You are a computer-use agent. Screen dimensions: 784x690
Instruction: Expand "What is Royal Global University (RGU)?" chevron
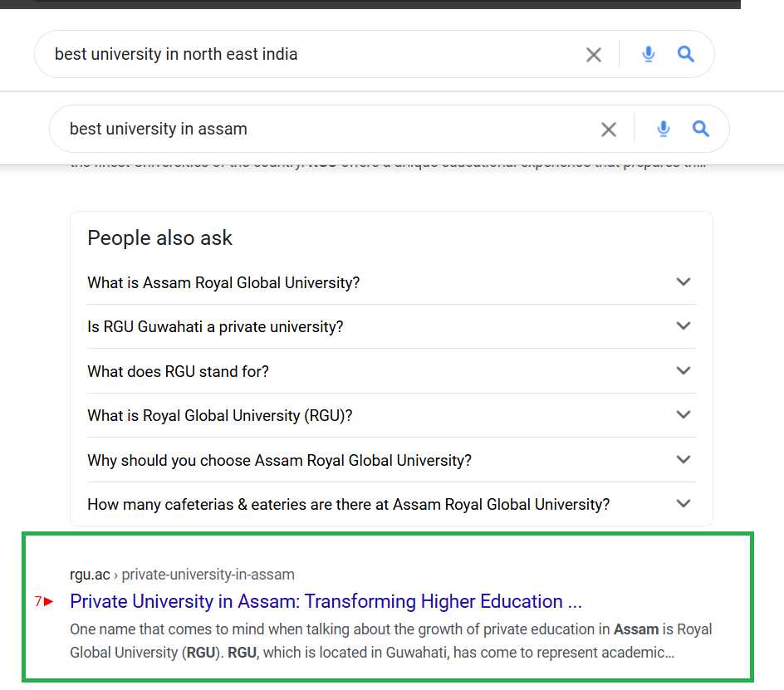(684, 415)
